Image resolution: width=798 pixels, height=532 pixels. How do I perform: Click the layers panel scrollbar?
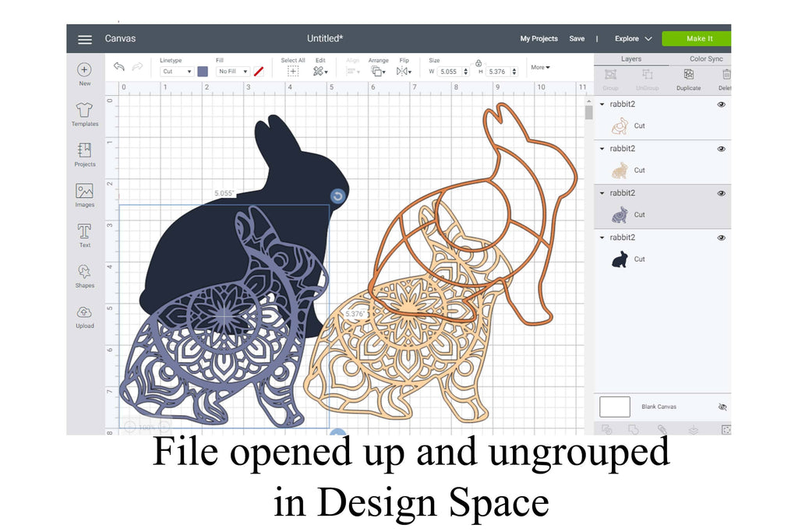pos(589,112)
